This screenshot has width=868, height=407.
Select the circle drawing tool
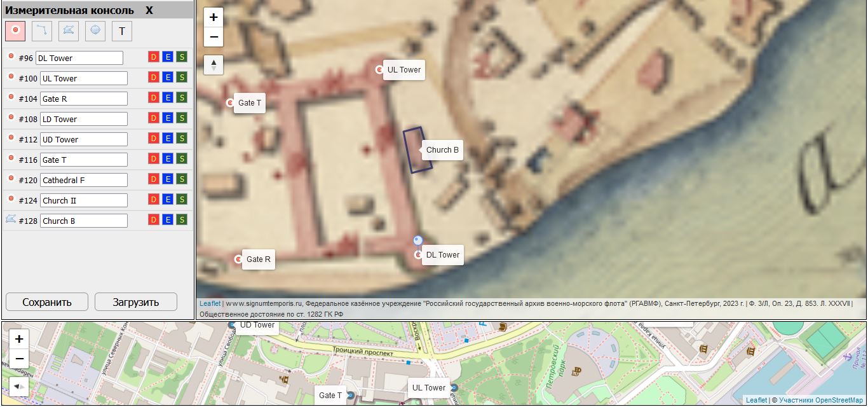click(x=95, y=31)
